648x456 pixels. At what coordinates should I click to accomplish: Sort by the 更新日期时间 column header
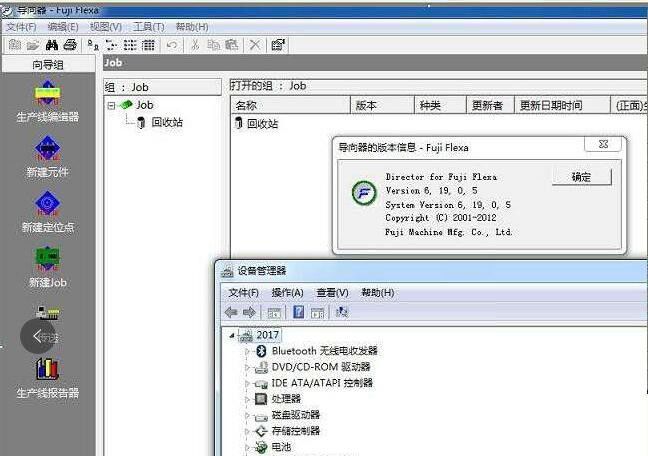coord(550,106)
